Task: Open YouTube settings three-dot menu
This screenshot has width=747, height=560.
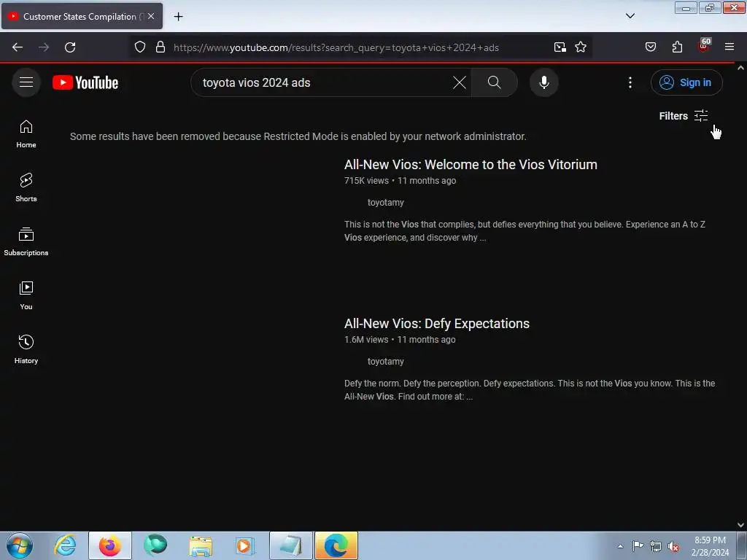Action: (630, 82)
